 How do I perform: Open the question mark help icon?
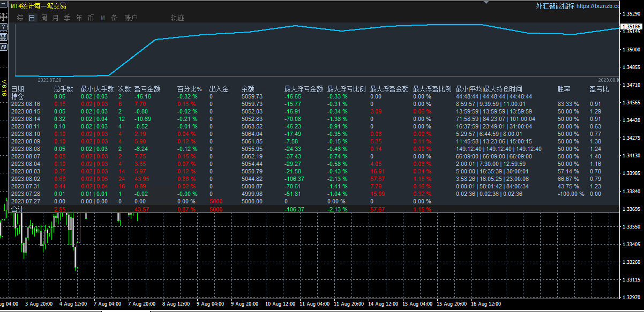(x=4, y=26)
